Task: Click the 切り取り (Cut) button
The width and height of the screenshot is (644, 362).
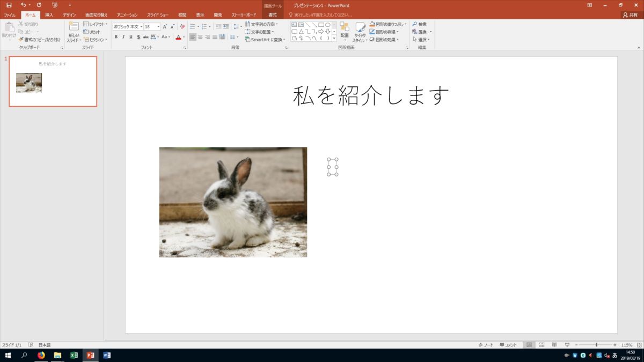Action: click(28, 24)
